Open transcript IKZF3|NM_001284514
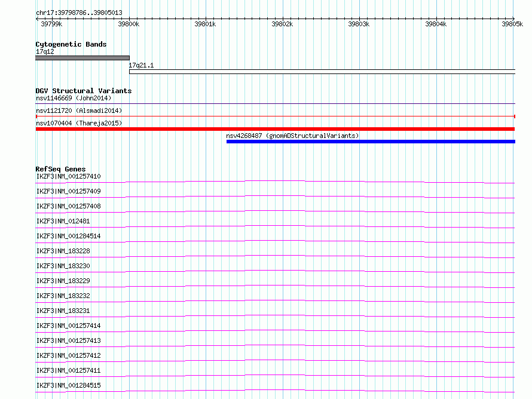The width and height of the screenshot is (532, 399). coord(69,236)
